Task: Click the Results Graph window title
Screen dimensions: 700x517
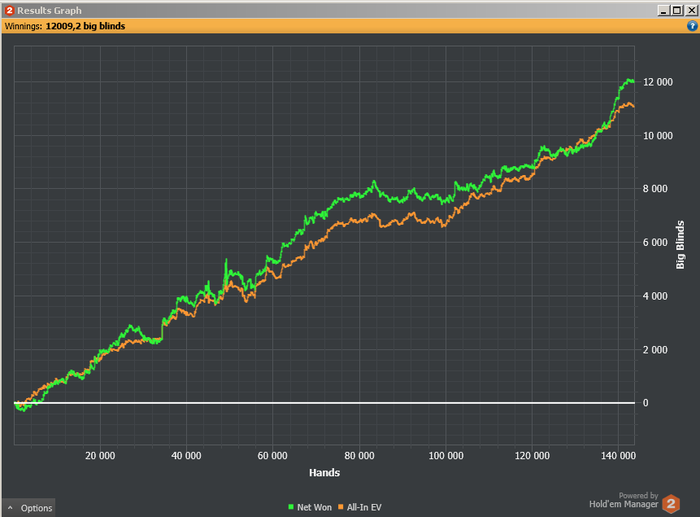Action: [x=49, y=10]
